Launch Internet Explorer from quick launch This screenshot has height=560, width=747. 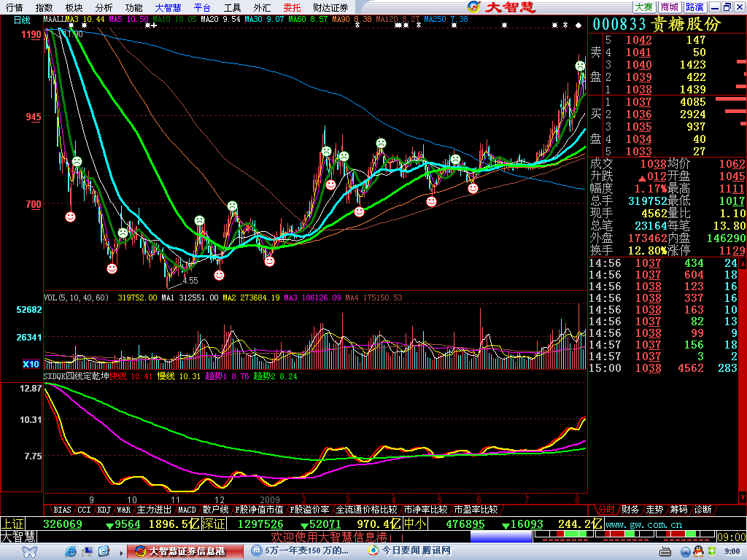click(x=71, y=551)
